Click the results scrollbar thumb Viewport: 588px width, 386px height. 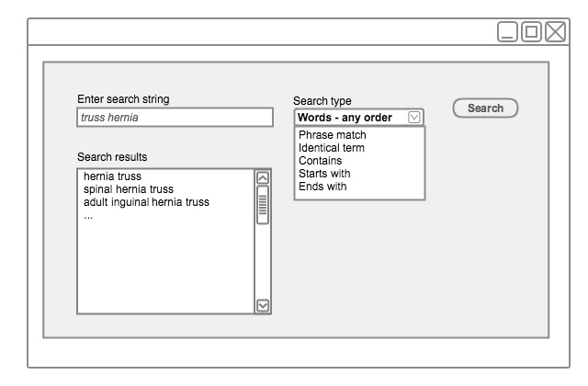[x=263, y=204]
